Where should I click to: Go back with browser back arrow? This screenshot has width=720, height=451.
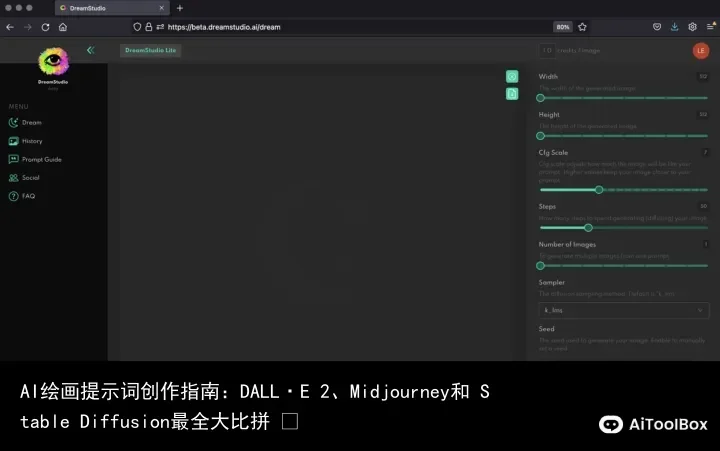(x=10, y=27)
